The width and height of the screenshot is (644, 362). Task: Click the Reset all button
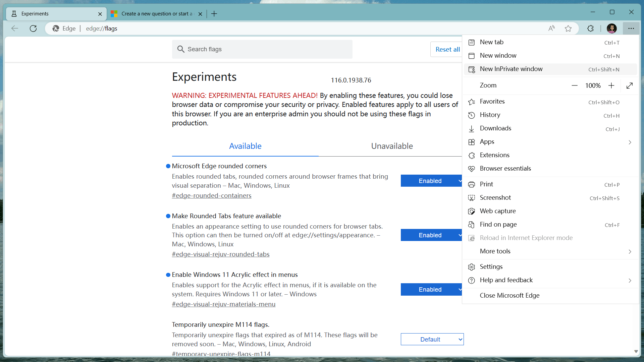tap(448, 49)
